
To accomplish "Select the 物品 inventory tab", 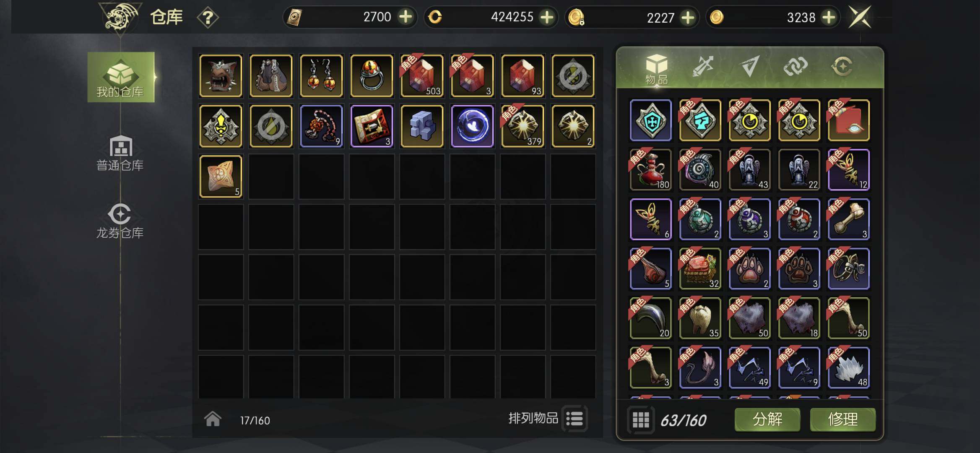I will [x=657, y=69].
